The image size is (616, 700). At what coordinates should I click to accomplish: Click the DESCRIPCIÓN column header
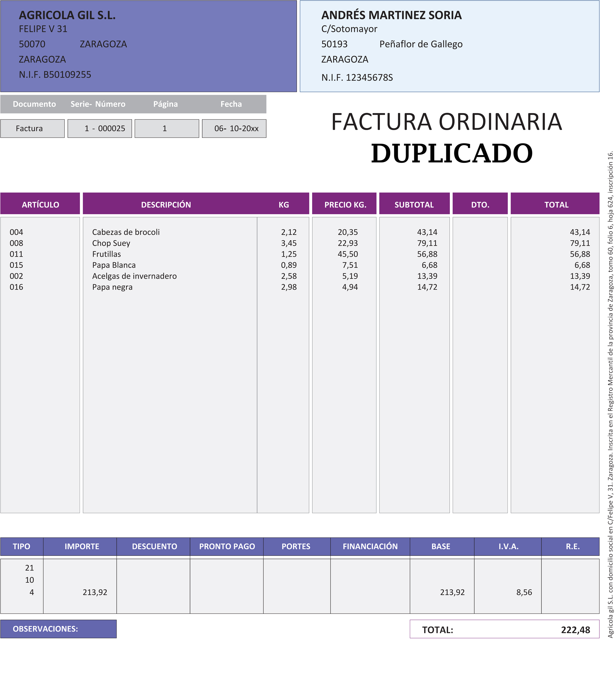[x=166, y=204]
